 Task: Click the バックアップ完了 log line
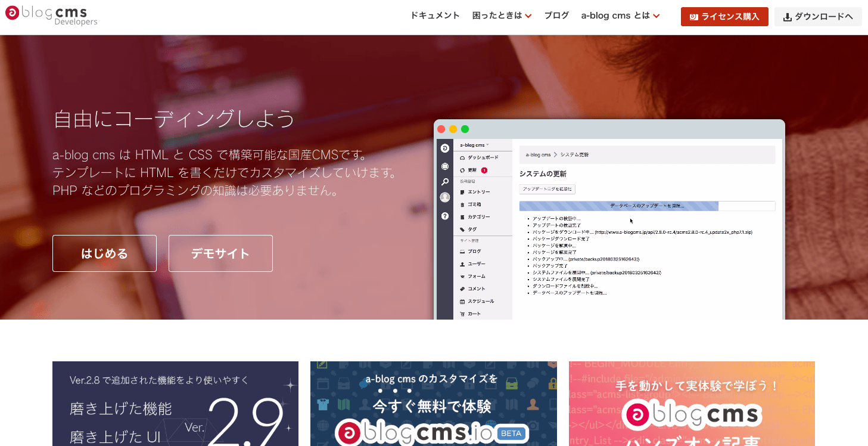click(549, 265)
